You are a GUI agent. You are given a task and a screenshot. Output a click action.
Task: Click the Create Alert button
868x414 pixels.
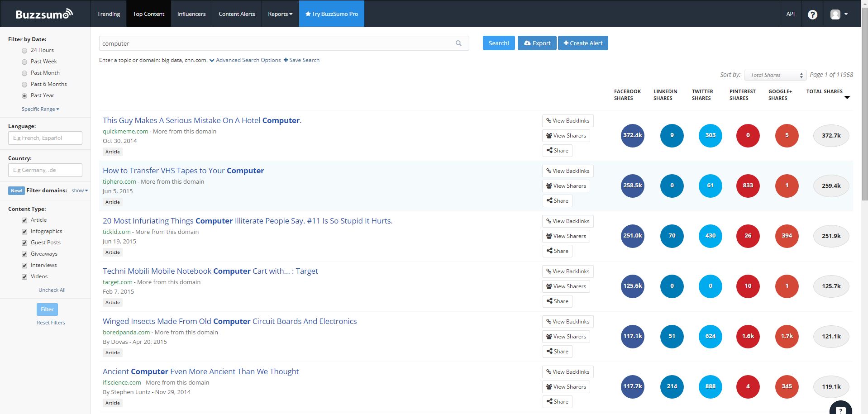point(583,43)
